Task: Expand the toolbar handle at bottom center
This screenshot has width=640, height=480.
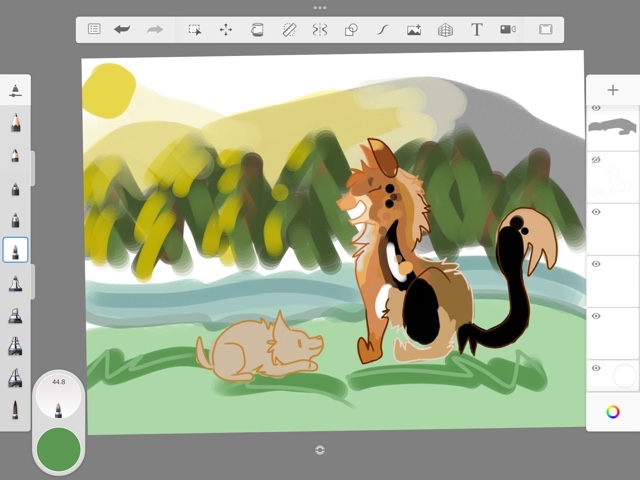Action: pyautogui.click(x=320, y=450)
